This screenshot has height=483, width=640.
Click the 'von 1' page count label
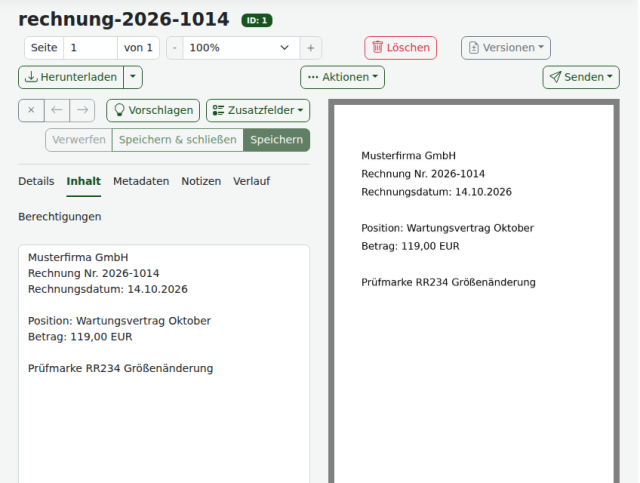138,48
